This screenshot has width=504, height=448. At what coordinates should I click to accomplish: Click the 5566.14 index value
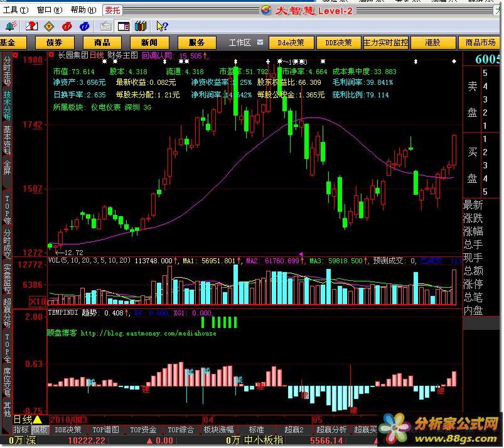tap(326, 440)
